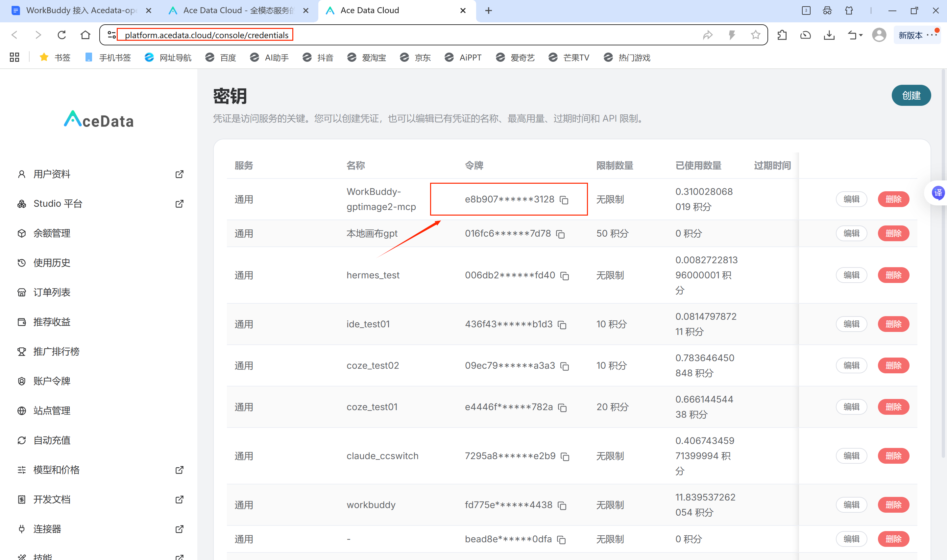Viewport: 947px width, 560px height.
Task: Copy the claude_ccswitch token 7295a8
Action: pos(565,456)
